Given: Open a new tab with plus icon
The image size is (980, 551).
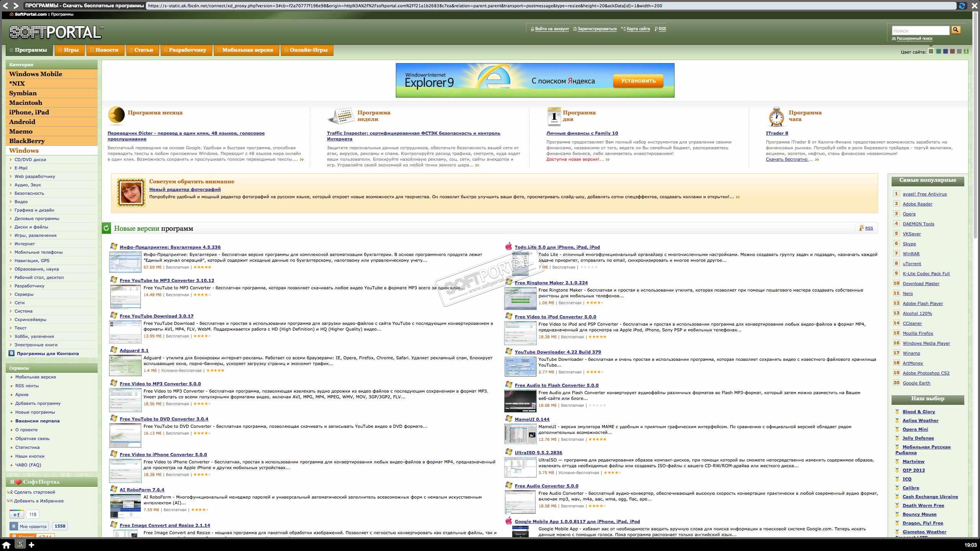Looking at the screenshot, I should 31,544.
